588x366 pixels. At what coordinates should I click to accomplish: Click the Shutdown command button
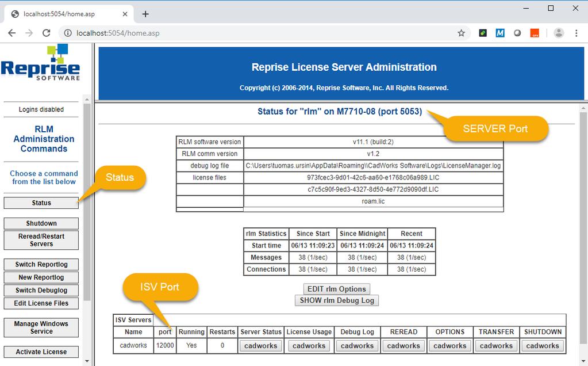tap(41, 223)
